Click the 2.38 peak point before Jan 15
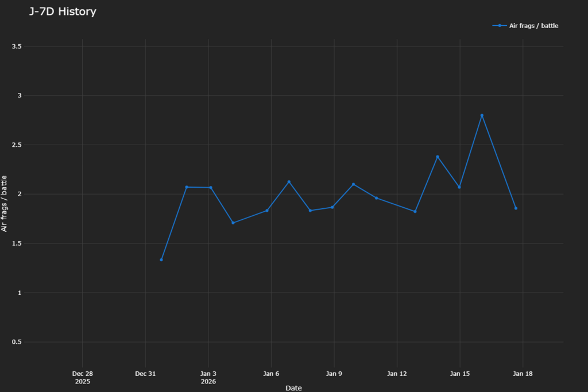Image resolution: width=588 pixels, height=392 pixels. tap(438, 157)
